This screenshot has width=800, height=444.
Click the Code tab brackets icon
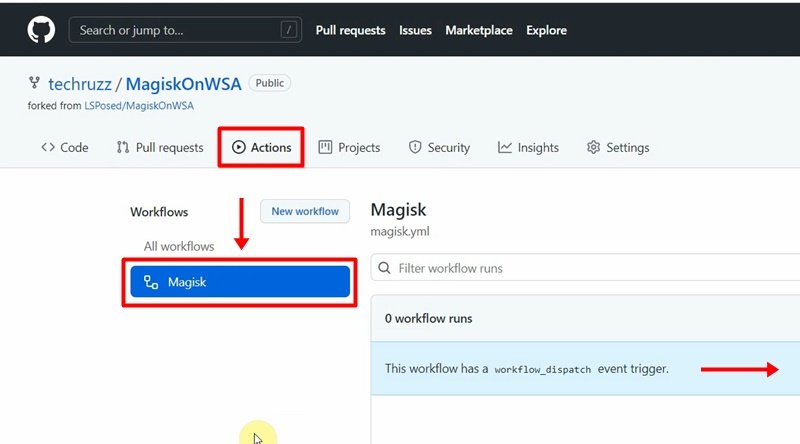click(x=48, y=147)
